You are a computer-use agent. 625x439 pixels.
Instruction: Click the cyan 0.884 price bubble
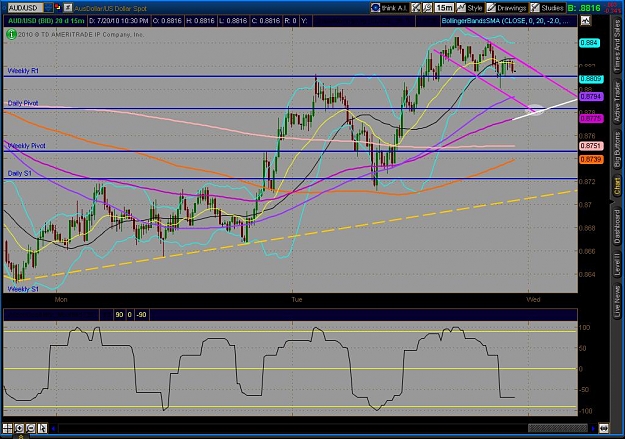590,43
